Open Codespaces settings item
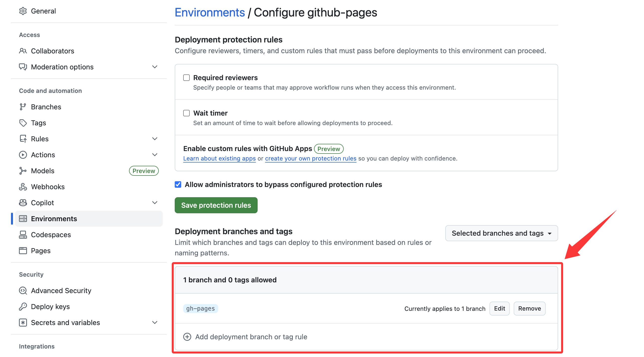This screenshot has width=644, height=357. [89, 235]
